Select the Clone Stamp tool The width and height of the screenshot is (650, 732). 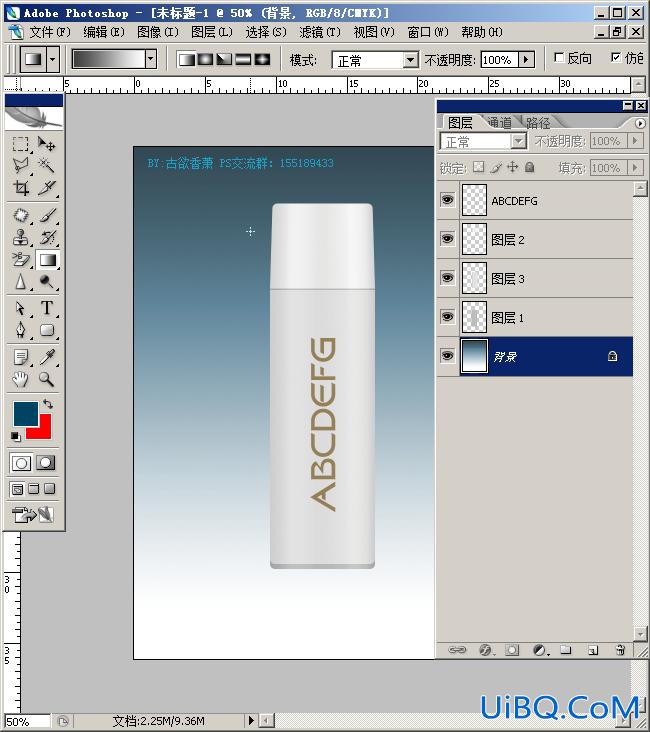coord(21,238)
